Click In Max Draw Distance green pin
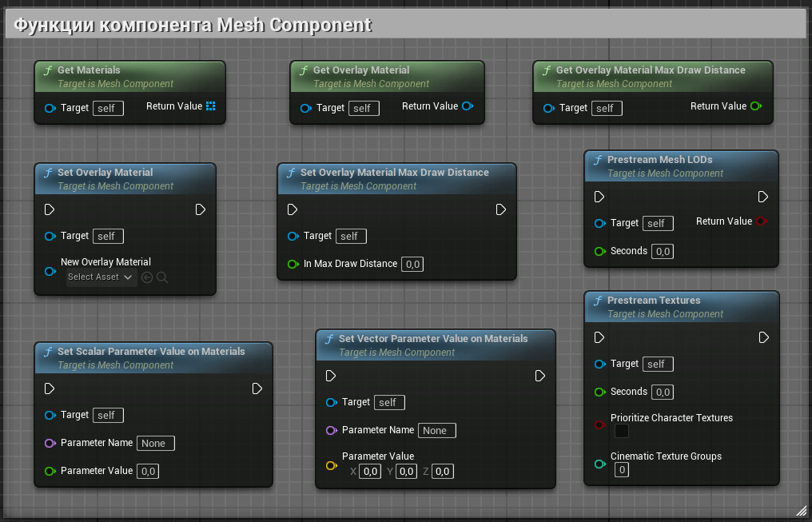 (x=293, y=264)
